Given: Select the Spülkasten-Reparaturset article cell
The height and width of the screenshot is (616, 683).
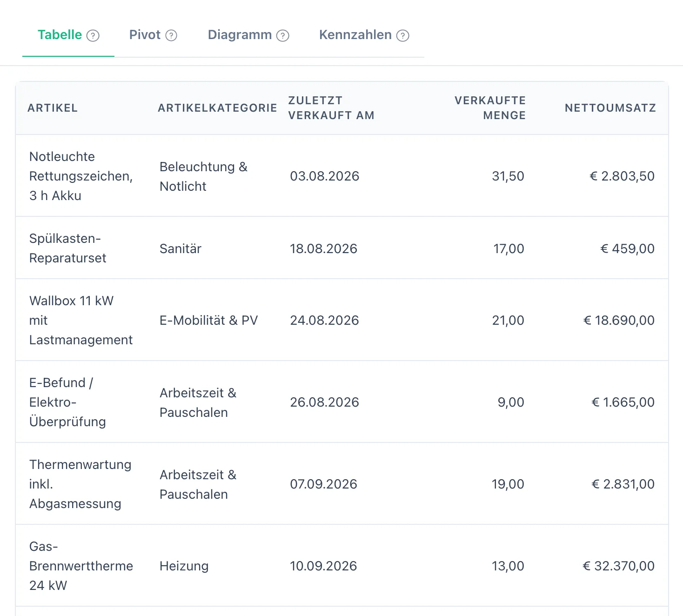Looking at the screenshot, I should tap(68, 248).
